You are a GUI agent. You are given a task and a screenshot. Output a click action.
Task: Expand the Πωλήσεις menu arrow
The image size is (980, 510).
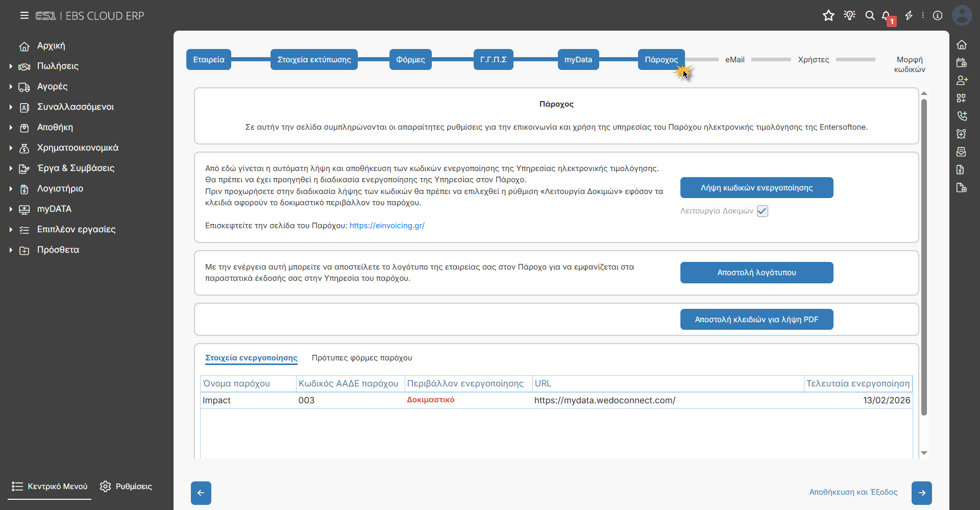(x=11, y=66)
